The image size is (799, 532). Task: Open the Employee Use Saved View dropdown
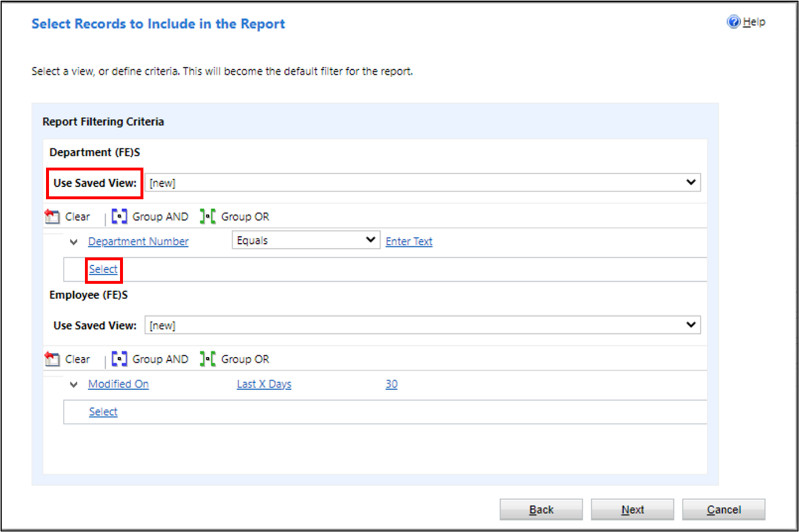click(423, 325)
